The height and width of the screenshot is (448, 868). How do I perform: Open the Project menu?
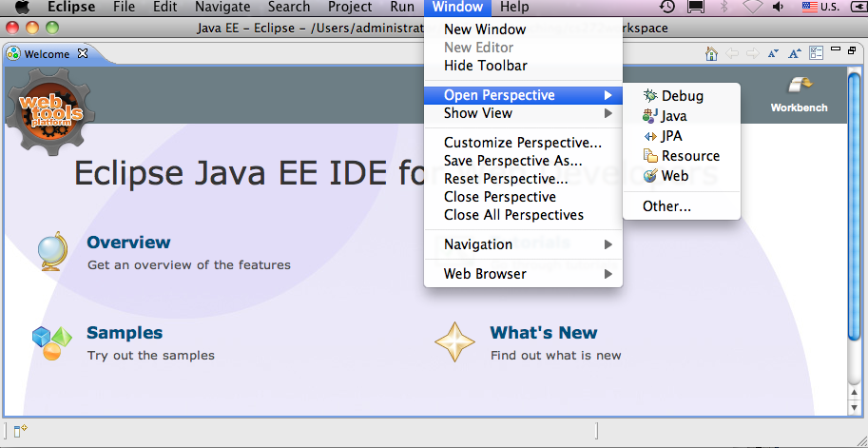click(350, 8)
